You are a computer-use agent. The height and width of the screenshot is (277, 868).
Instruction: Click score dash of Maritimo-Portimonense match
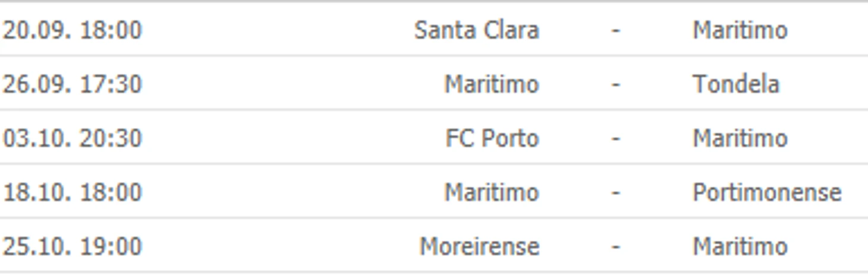click(x=615, y=192)
